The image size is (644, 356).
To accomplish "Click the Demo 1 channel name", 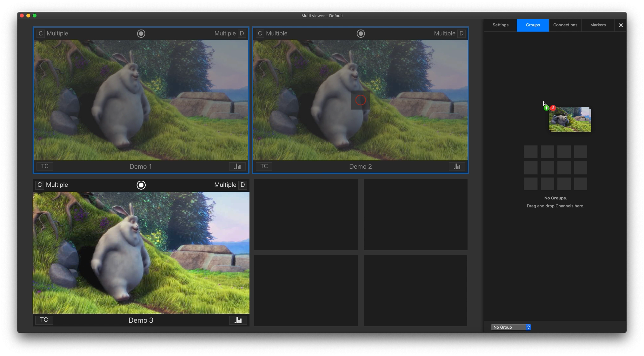I will [x=141, y=166].
